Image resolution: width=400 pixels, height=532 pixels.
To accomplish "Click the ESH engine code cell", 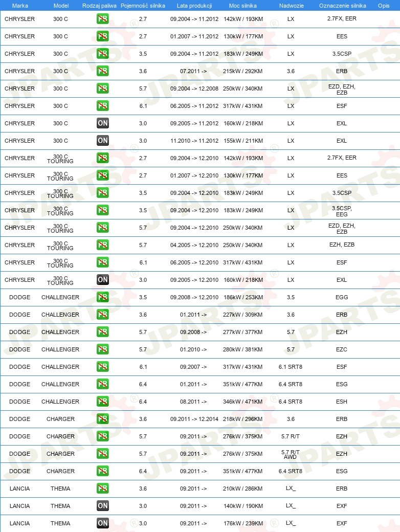I will point(342,402).
